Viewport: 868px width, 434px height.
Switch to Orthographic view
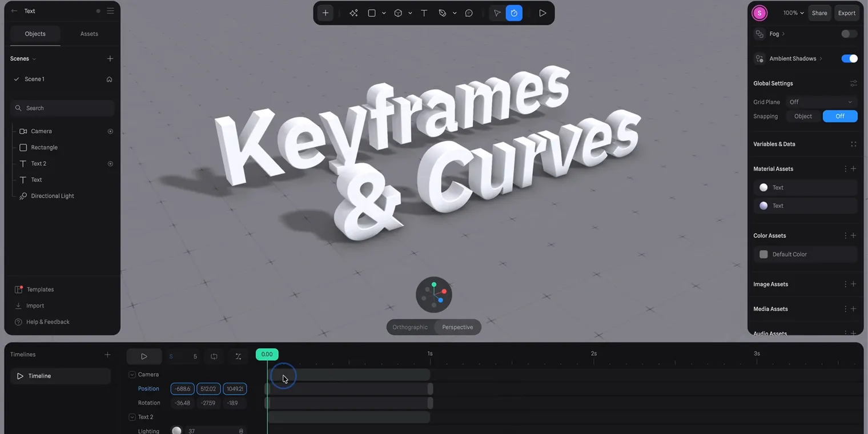[409, 327]
